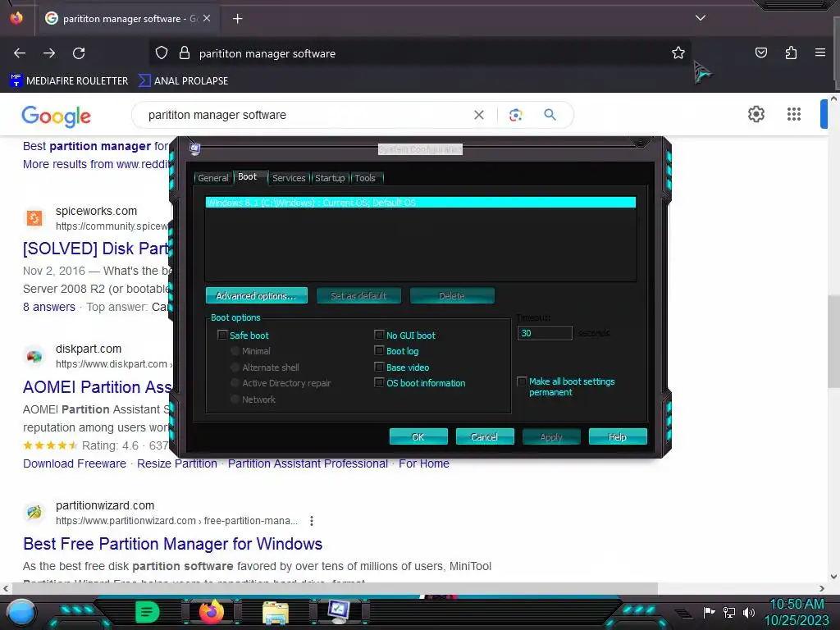Click System Configuration taskbar icon
Screen dimensions: 840x630
[x=339, y=611]
